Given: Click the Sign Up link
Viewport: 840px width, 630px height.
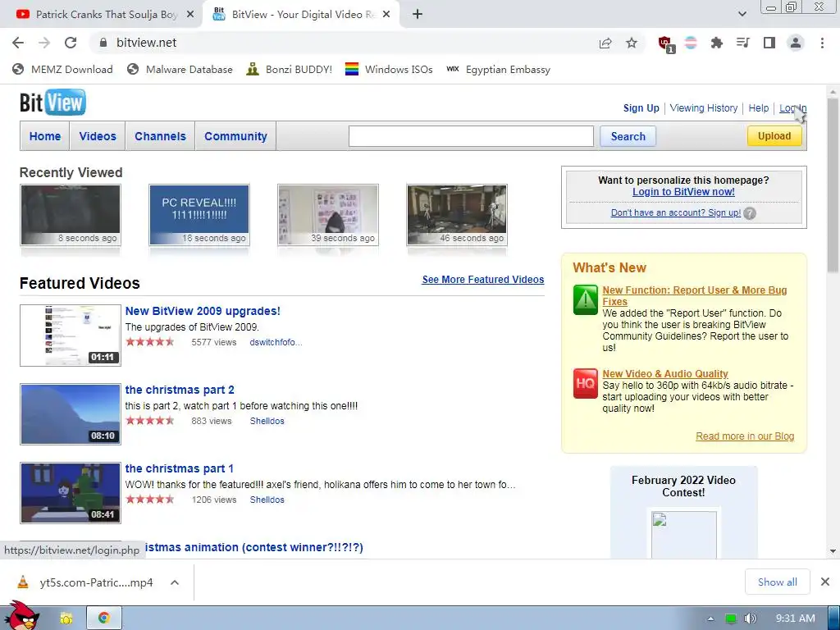Looking at the screenshot, I should tap(641, 108).
